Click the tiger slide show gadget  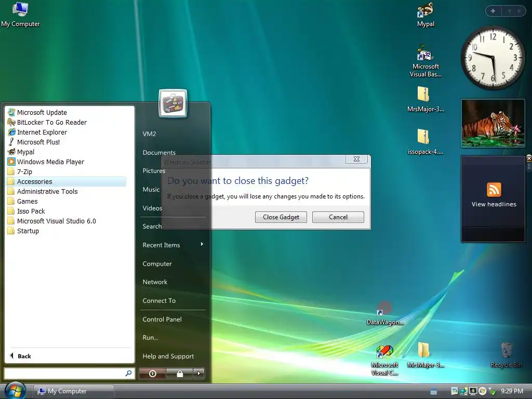point(493,123)
